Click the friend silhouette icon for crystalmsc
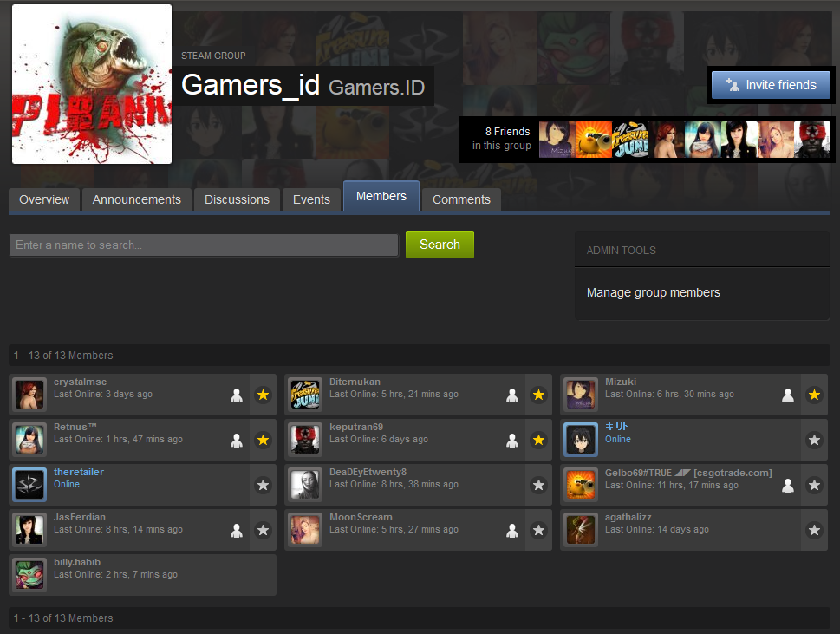Screen dimensions: 840x634 click(237, 395)
